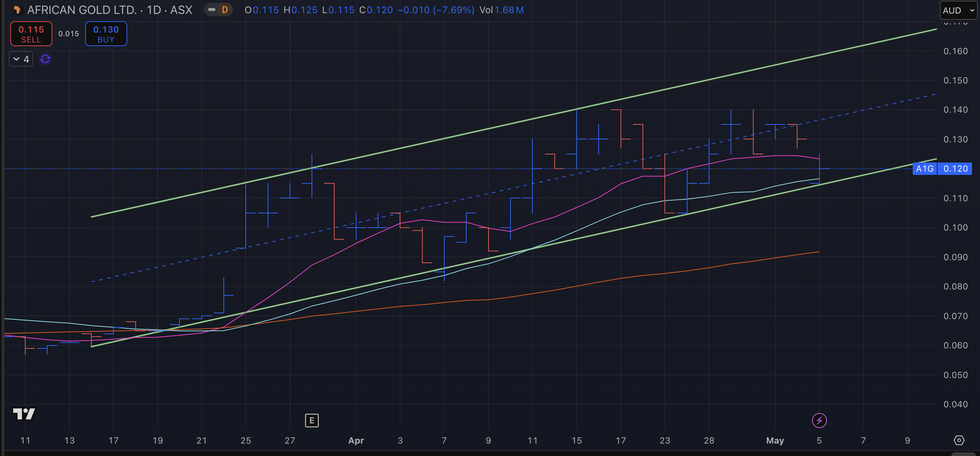Viewport: 980px width, 456px height.
Task: Open the AFRICAN GOLD LTD. symbol title
Action: pos(110,10)
